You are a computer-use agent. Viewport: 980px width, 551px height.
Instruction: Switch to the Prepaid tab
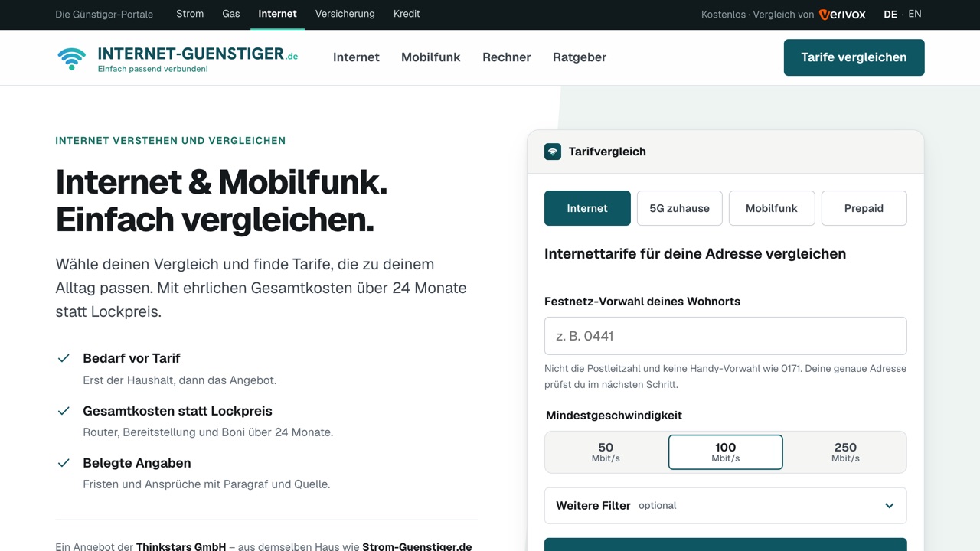pos(864,208)
